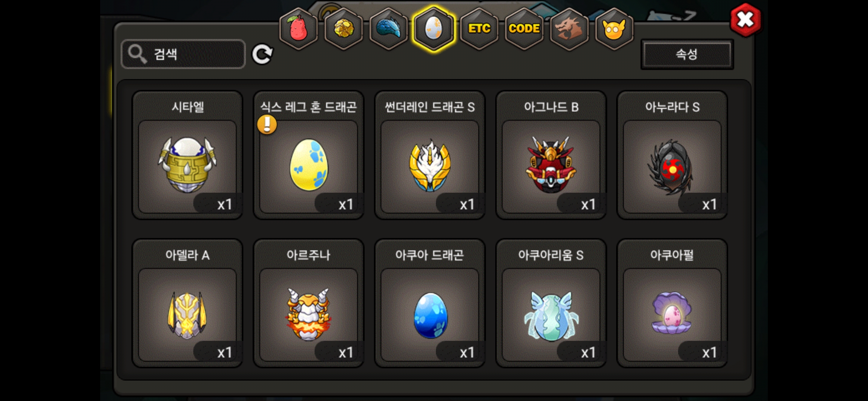Switch to the ETC tab
868x401 pixels.
pyautogui.click(x=479, y=29)
